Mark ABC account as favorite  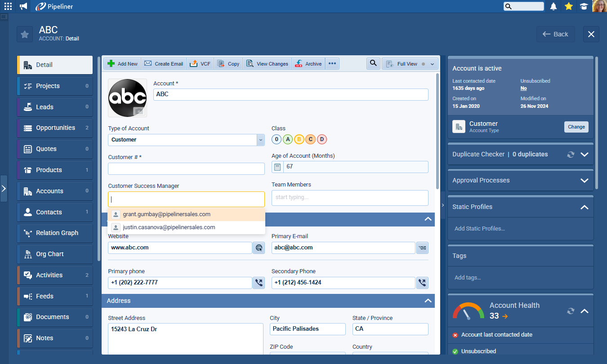25,34
